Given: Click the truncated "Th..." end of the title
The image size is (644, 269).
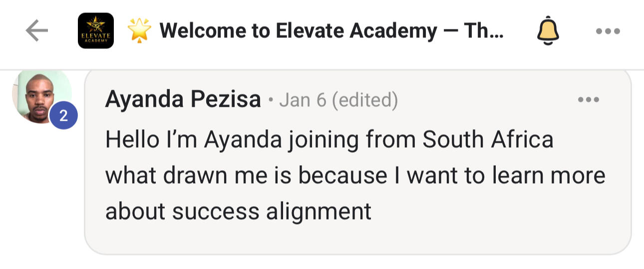Looking at the screenshot, I should pos(483,31).
